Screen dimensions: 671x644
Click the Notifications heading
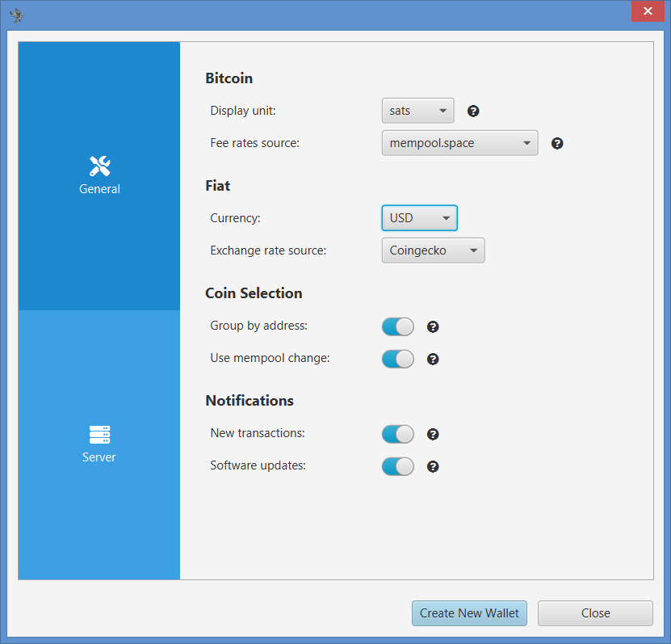250,401
